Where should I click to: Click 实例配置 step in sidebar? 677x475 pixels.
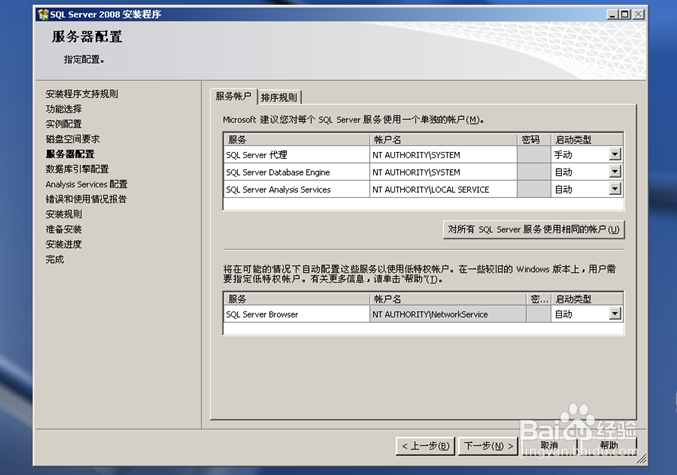point(63,124)
